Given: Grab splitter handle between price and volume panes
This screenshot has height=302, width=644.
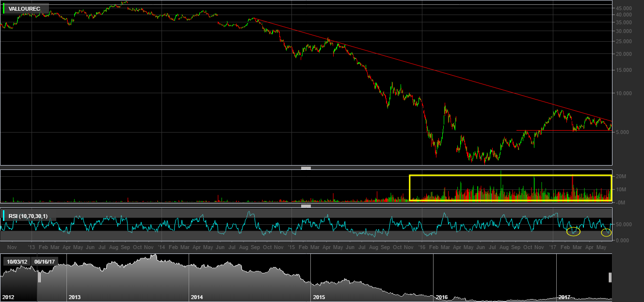Looking at the screenshot, I should tap(306, 168).
